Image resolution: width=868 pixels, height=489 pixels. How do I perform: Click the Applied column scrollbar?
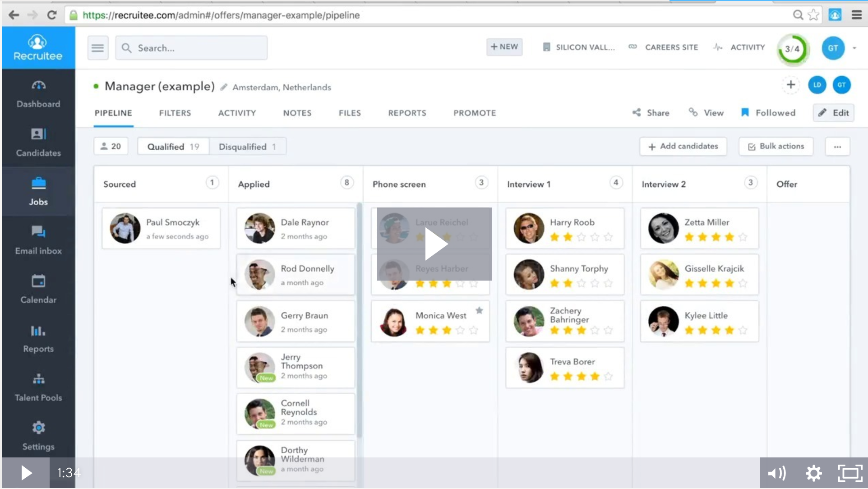click(x=359, y=320)
